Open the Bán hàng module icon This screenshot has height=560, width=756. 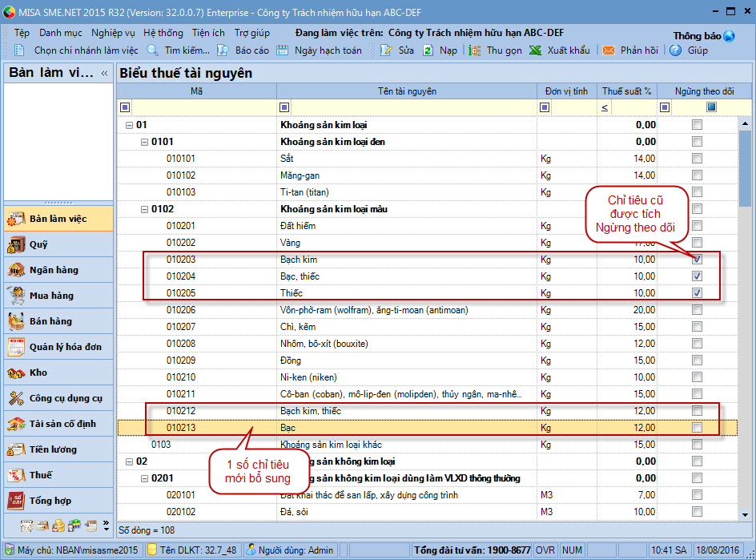[16, 321]
